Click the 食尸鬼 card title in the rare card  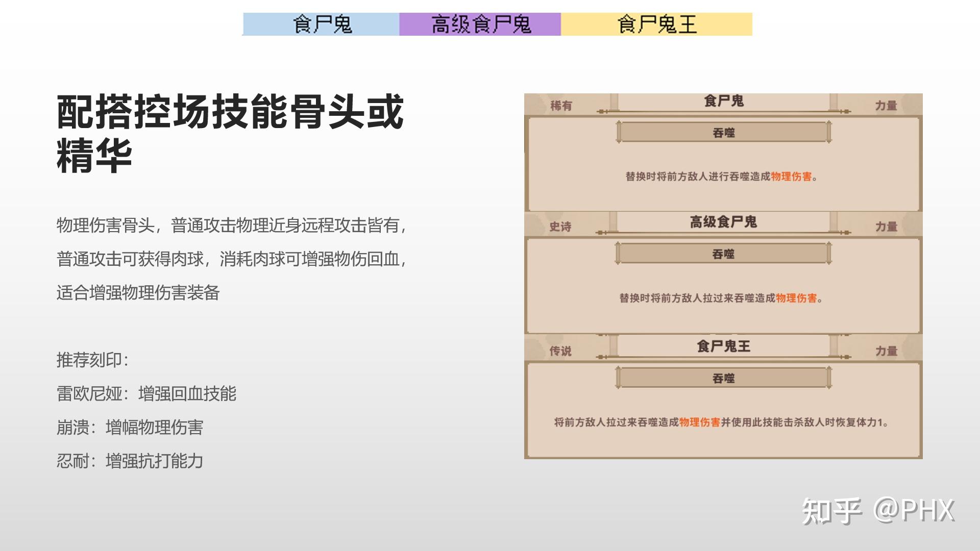(x=724, y=101)
